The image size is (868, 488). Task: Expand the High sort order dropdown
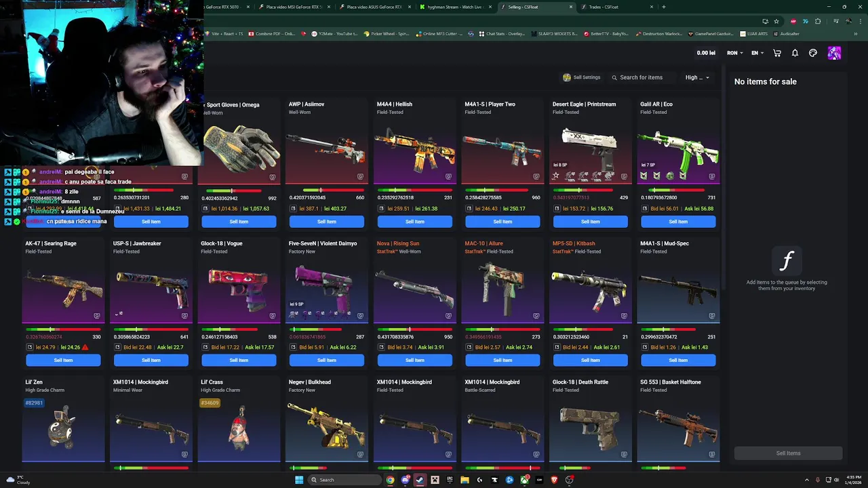tap(697, 77)
